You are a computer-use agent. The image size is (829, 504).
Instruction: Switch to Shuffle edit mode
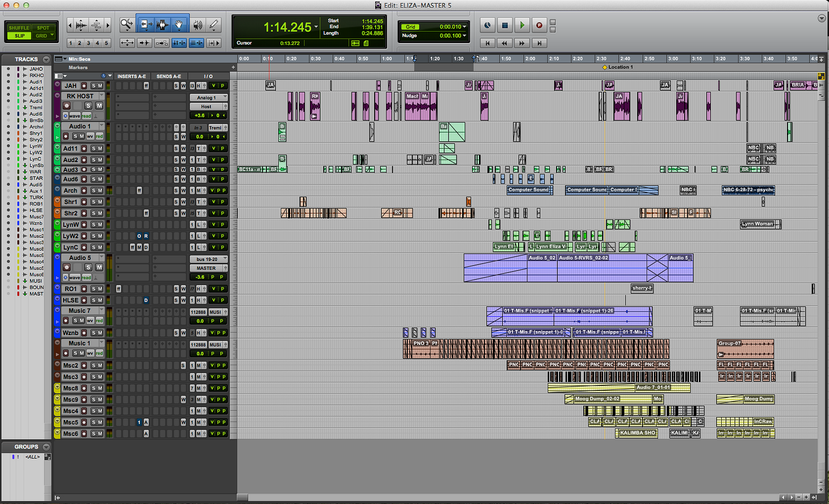[19, 28]
